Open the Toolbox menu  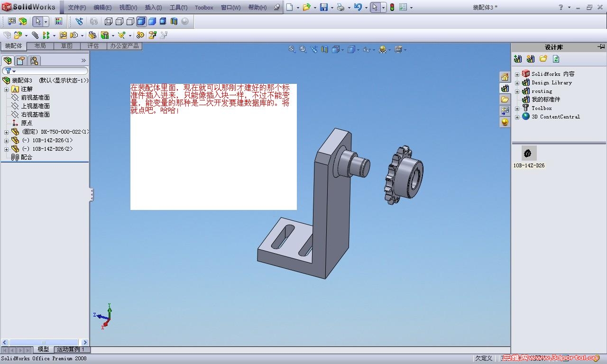[204, 8]
